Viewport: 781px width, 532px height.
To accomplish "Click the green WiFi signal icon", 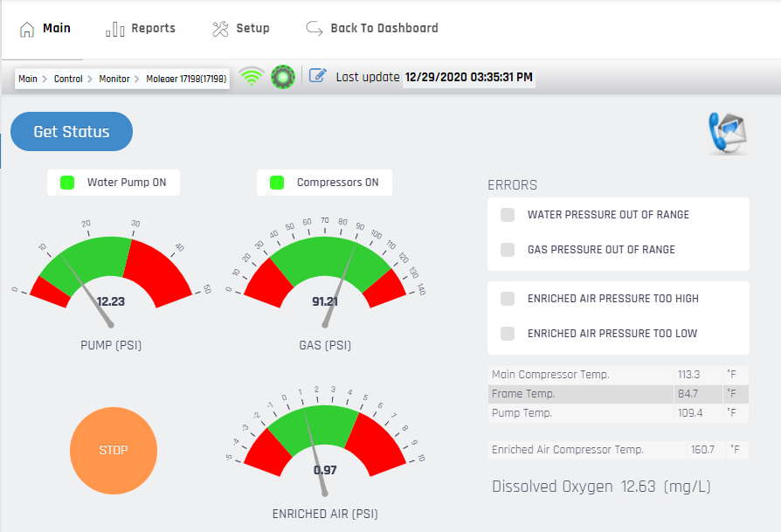I will tap(252, 77).
